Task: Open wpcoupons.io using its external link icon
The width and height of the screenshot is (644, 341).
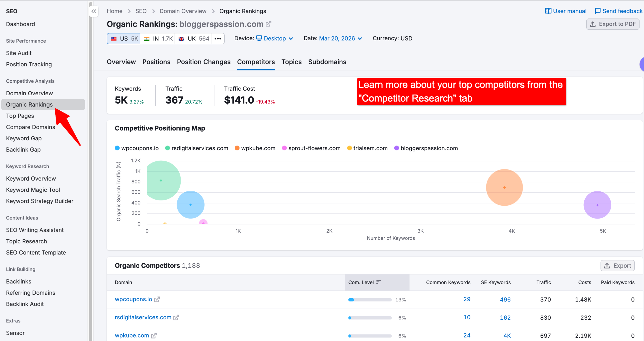Action: [x=157, y=299]
